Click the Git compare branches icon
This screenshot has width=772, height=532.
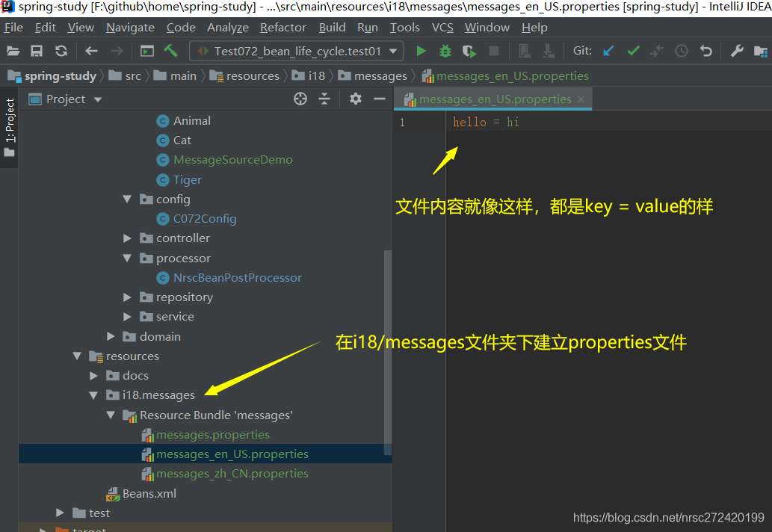tap(657, 51)
